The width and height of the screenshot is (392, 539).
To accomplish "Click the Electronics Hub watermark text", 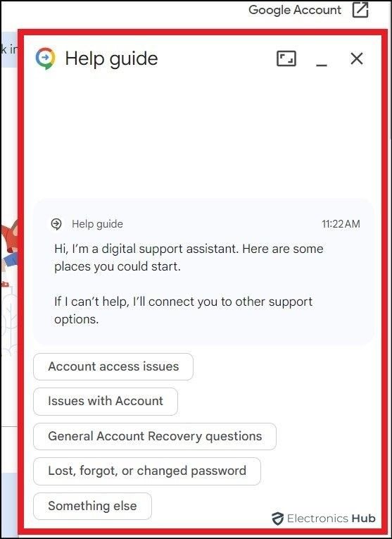I will click(x=331, y=519).
